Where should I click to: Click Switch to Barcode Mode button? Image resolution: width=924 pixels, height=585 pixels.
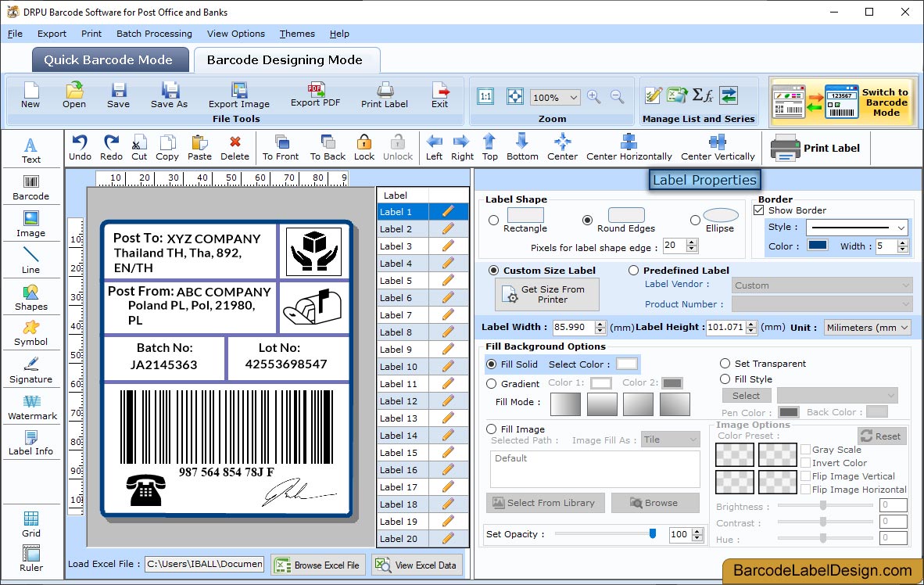click(x=843, y=102)
